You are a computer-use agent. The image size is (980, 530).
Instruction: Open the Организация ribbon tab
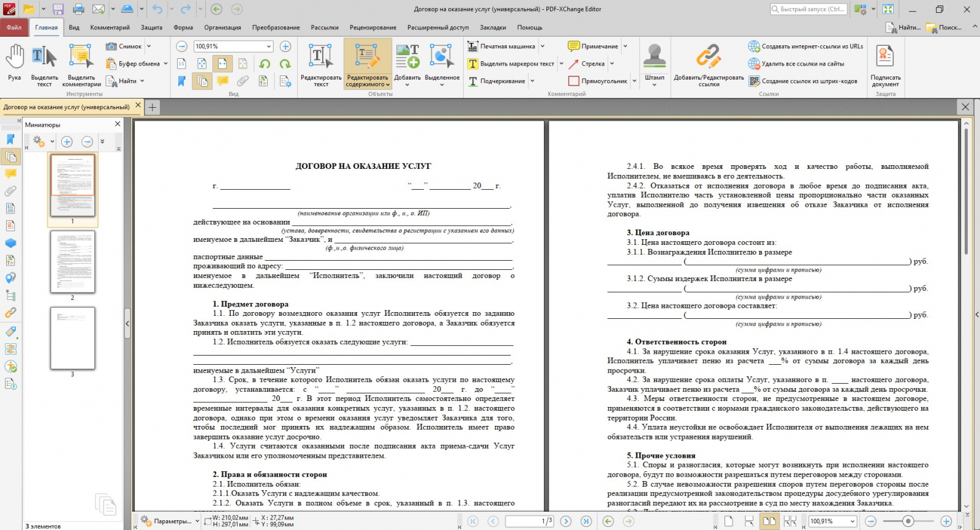(223, 28)
